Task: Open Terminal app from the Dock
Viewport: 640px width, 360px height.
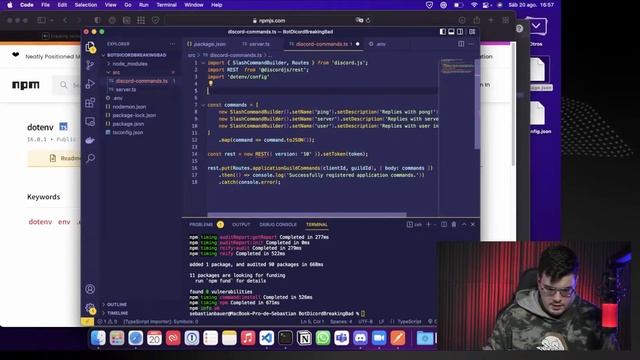Action: (285, 338)
